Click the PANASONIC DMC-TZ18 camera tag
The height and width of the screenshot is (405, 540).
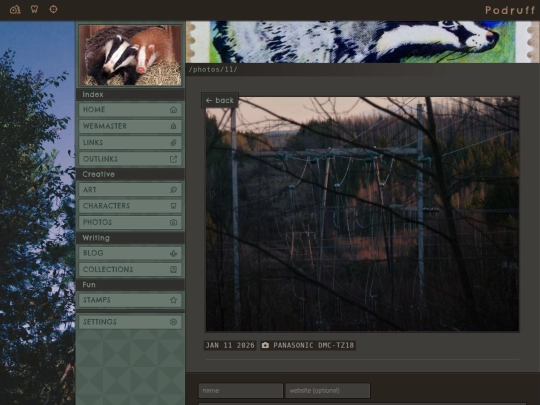pos(308,345)
